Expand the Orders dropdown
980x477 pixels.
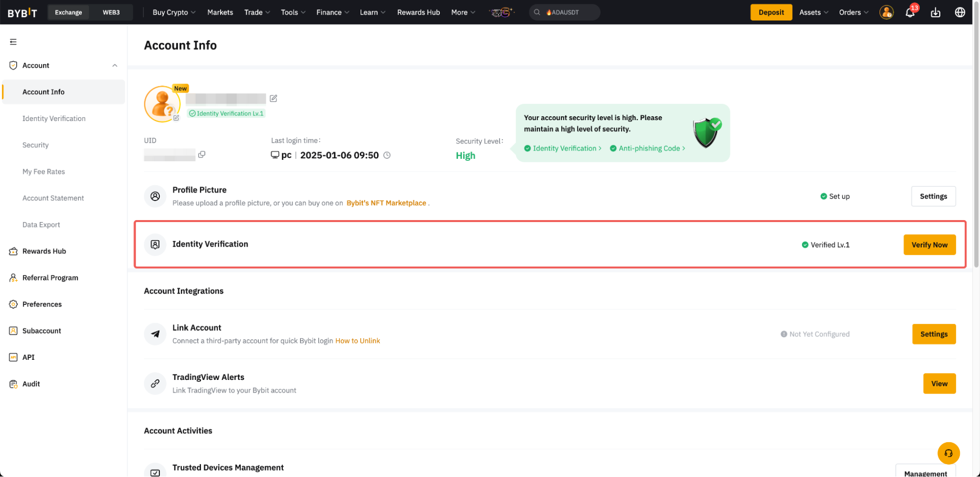[853, 12]
